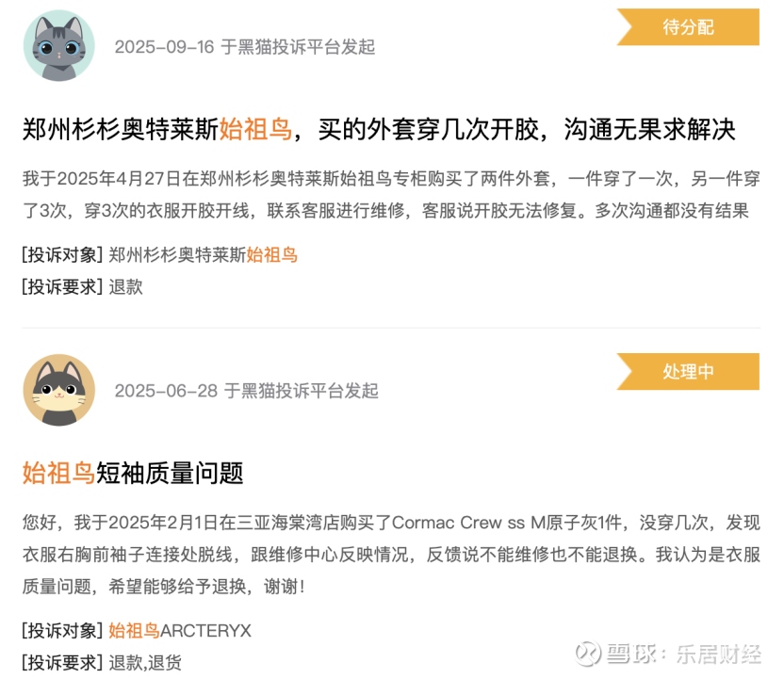Click the Xueqiu snowball logo watermark
The height and width of the screenshot is (678, 784).
pos(589,654)
